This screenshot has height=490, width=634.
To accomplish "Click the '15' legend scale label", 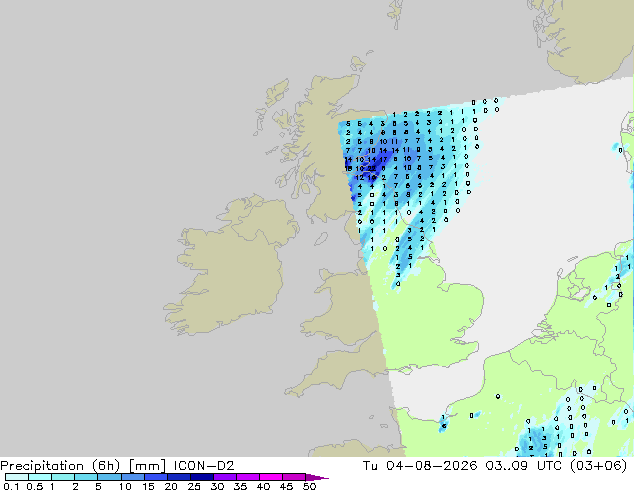I will point(148,486).
